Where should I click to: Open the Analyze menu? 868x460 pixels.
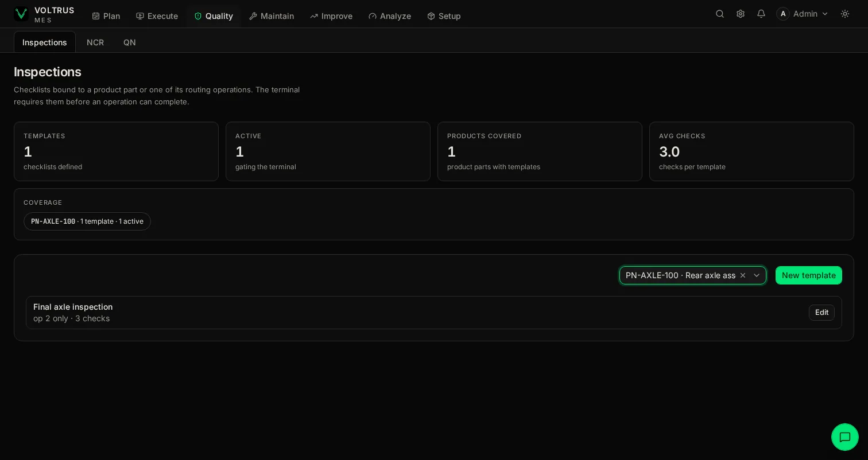tap(390, 16)
